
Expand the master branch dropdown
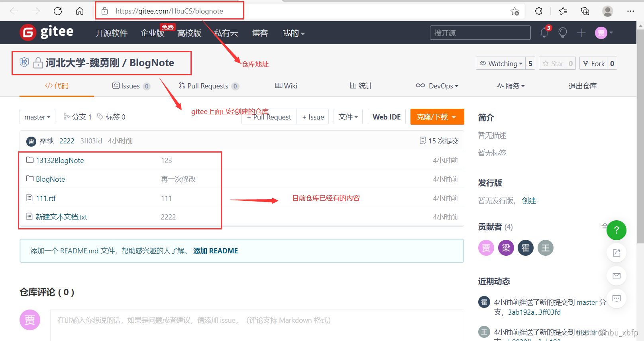(37, 117)
